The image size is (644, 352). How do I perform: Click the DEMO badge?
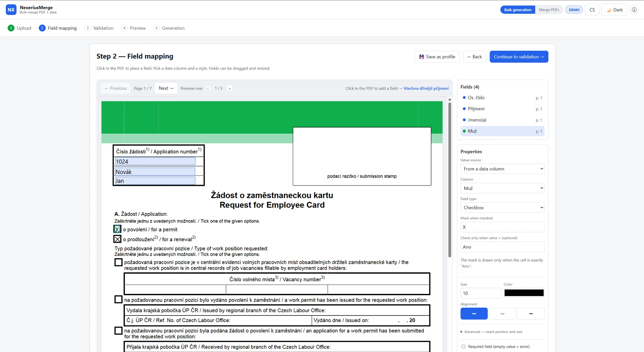coord(574,10)
